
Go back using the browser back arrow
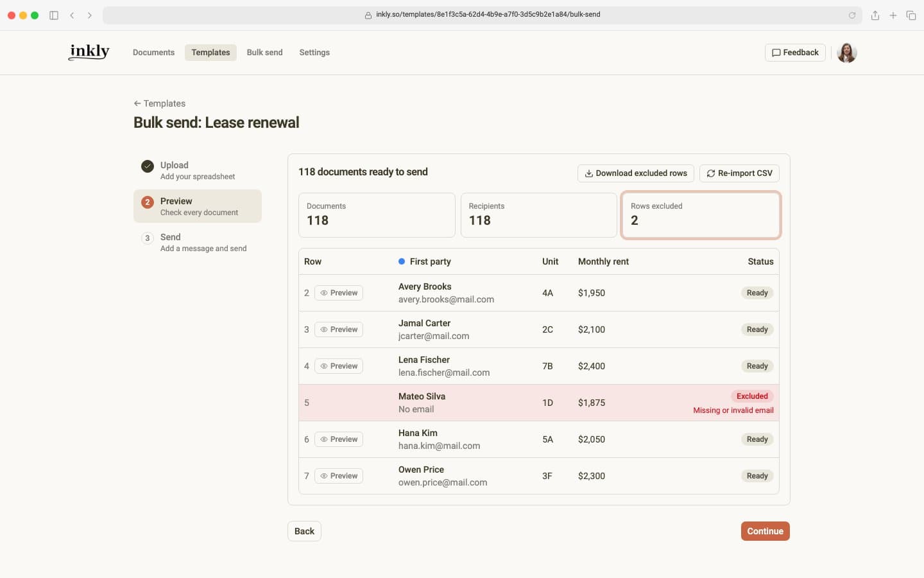72,15
